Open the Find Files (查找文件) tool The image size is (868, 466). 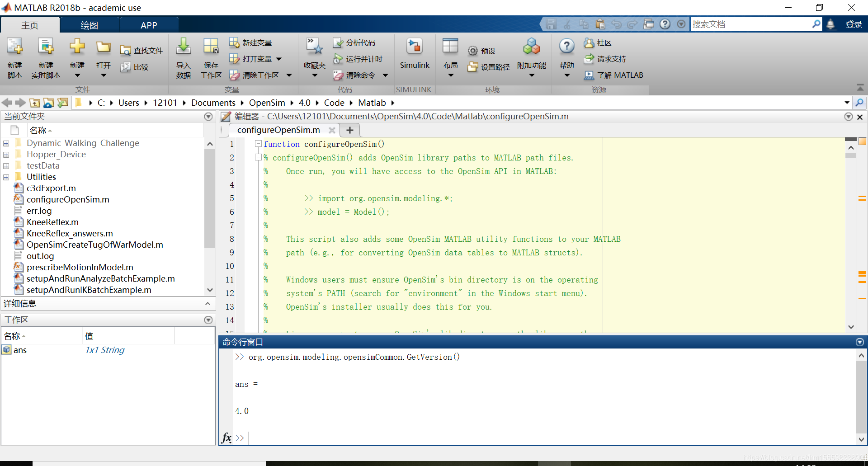[x=142, y=51]
